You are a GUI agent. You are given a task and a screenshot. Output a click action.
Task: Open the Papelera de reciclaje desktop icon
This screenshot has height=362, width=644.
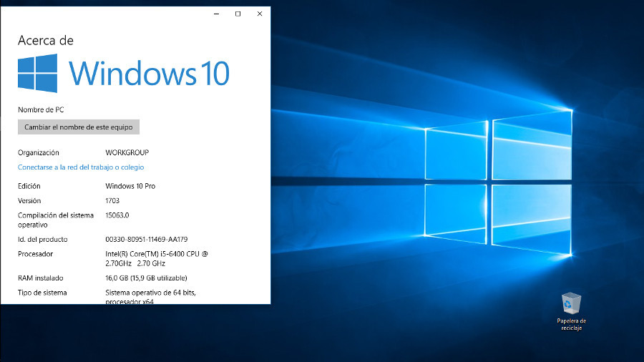[x=571, y=303]
